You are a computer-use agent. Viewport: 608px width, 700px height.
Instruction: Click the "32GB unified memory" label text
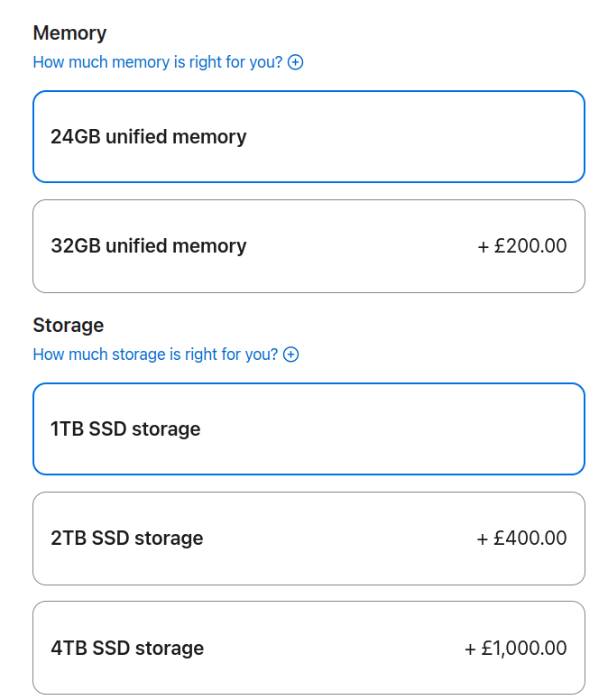149,246
